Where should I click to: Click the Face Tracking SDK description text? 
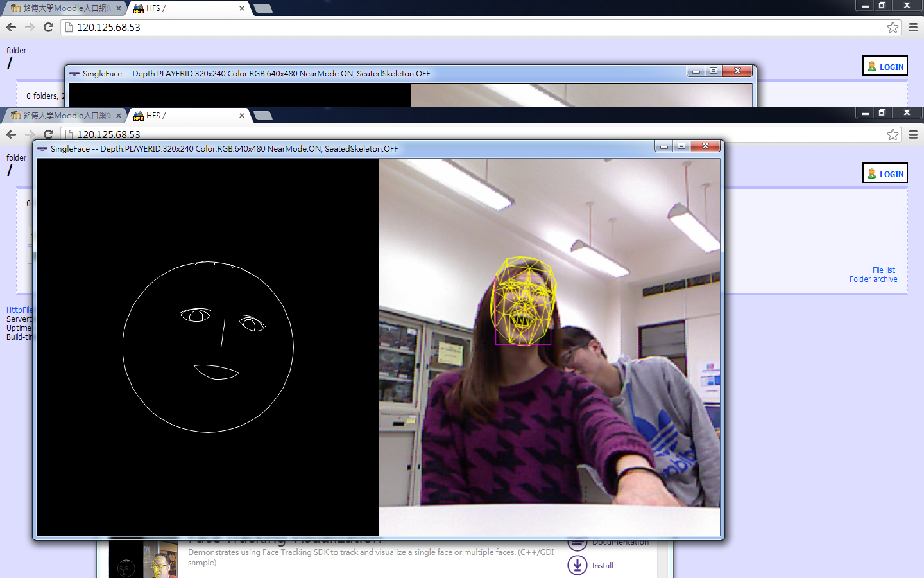tap(371, 557)
